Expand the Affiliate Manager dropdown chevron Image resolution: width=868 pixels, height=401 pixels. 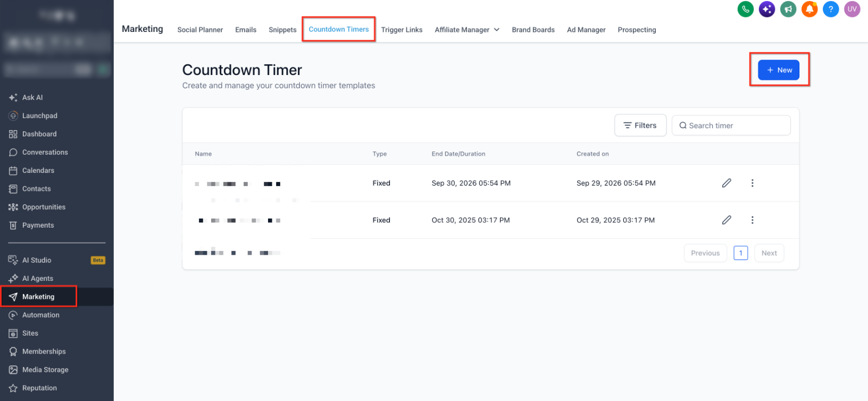497,30
